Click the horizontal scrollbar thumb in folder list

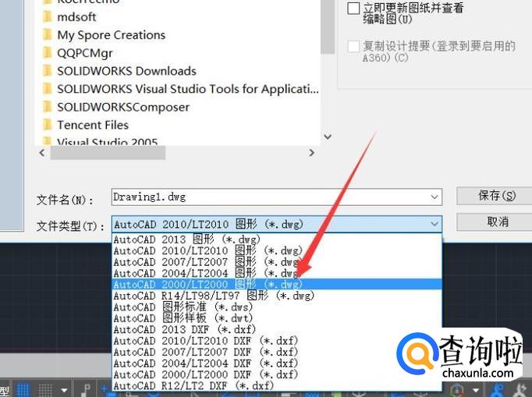[108, 153]
